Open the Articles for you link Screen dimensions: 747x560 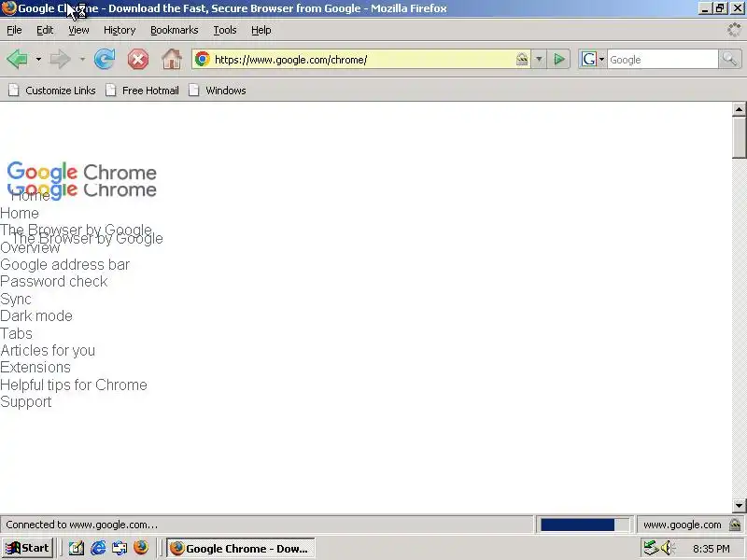click(x=48, y=351)
